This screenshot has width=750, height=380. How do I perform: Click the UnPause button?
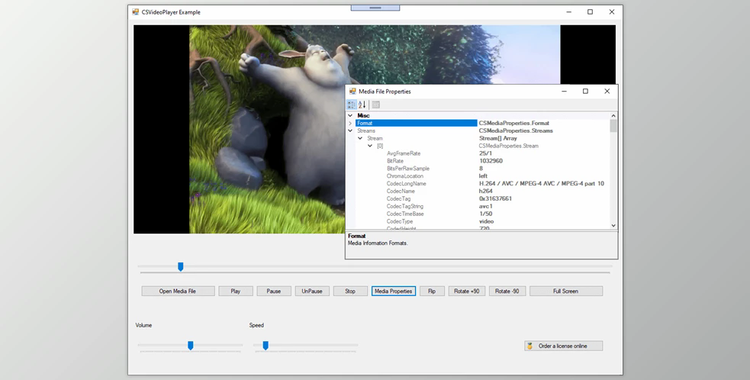click(312, 291)
